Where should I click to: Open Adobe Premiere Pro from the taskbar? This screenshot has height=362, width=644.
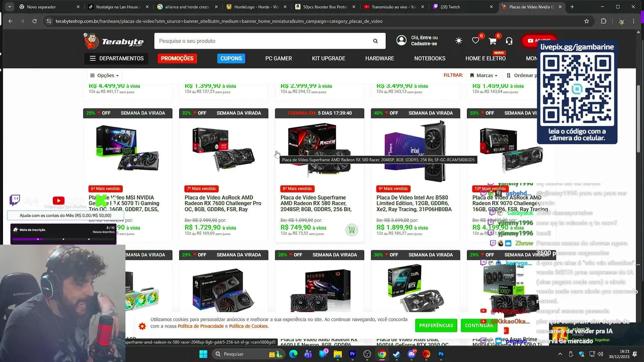[x=353, y=354]
